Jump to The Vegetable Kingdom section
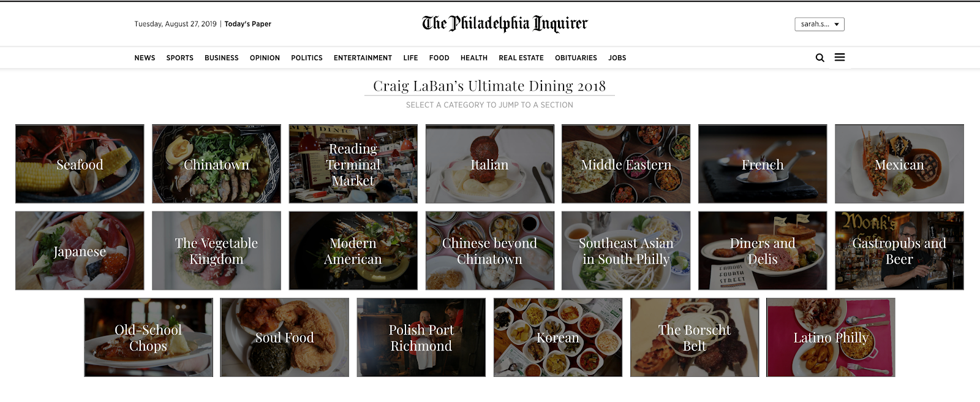The width and height of the screenshot is (980, 402). 216,251
